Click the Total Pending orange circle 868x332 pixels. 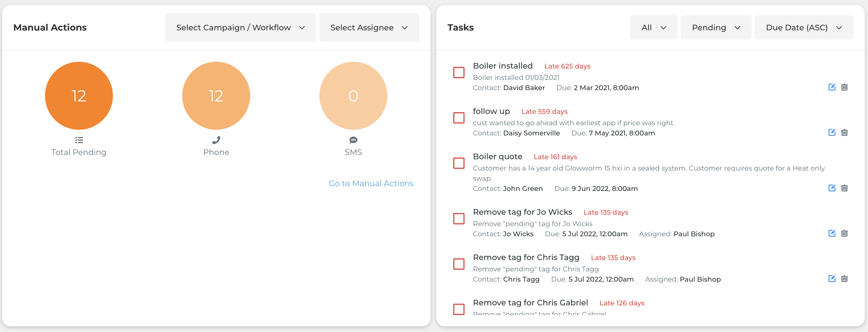(79, 96)
